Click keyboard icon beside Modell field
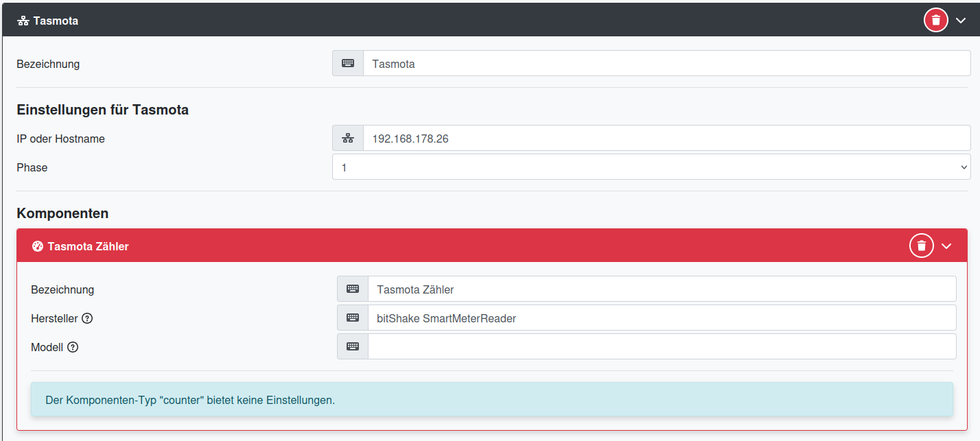The height and width of the screenshot is (441, 980). pos(353,346)
